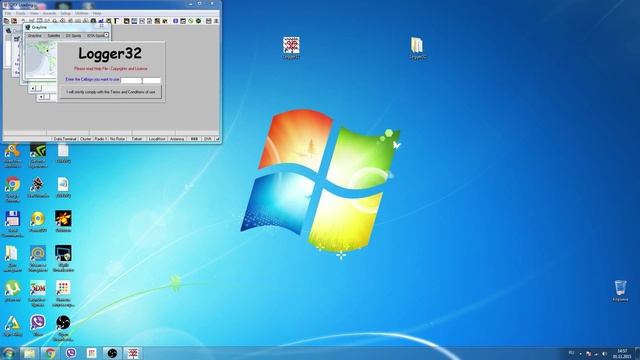Screen dimensions: 640x360
Task: Click the DVK status bar panel
Action: (208, 139)
